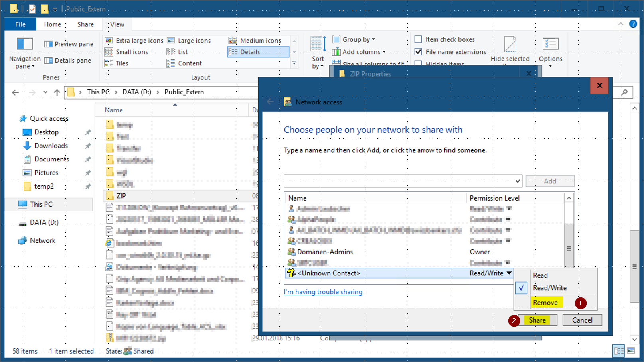This screenshot has height=362, width=644.
Task: Go back in Network access wizard
Action: (270, 102)
